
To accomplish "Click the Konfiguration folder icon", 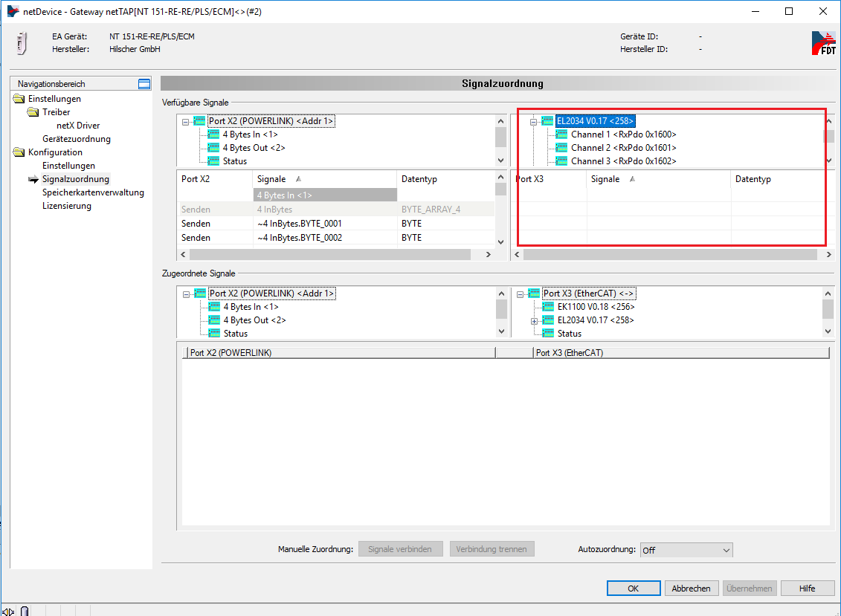I will pos(19,152).
